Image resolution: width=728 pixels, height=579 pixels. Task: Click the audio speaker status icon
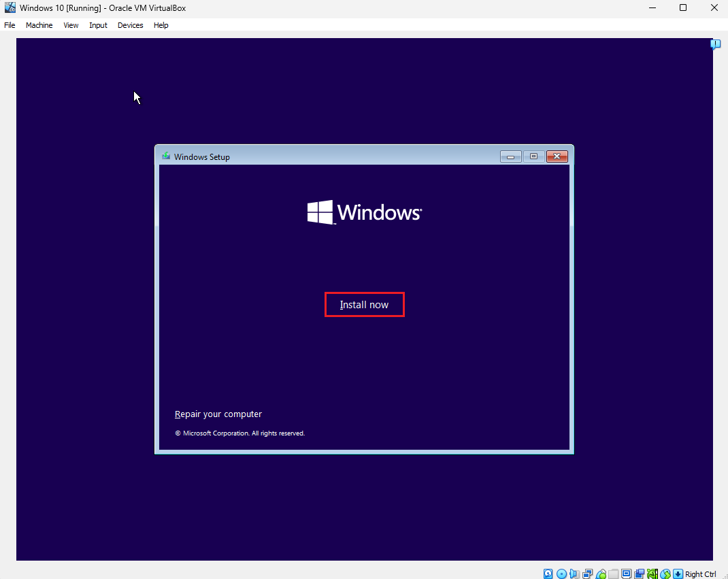[x=574, y=574]
